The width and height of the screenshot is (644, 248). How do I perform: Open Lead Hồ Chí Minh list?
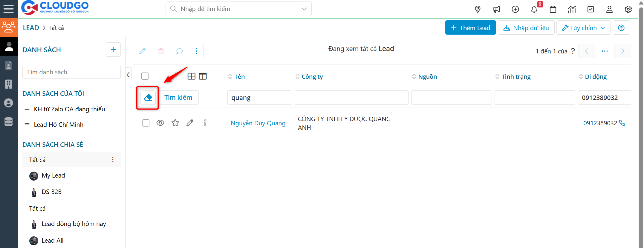pyautogui.click(x=59, y=125)
